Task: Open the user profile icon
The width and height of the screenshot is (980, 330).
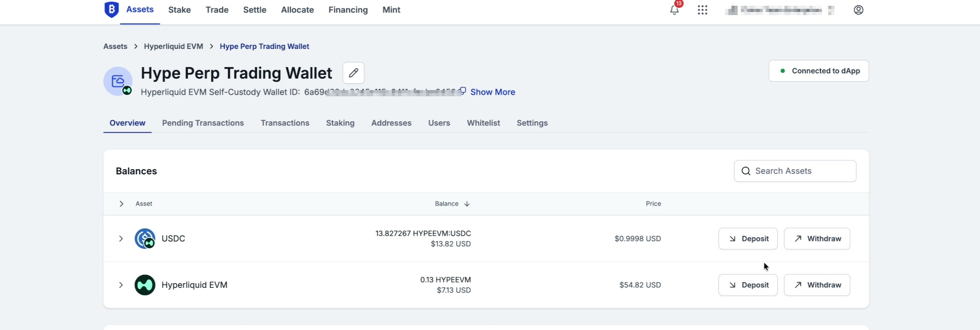Action: click(x=858, y=10)
